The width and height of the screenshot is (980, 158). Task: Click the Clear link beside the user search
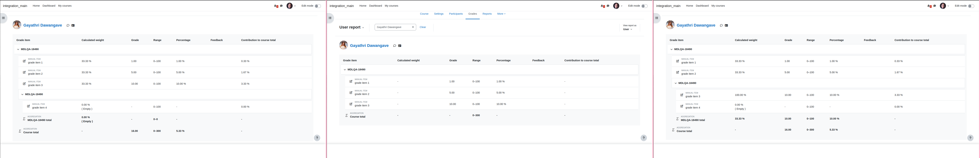click(x=423, y=27)
